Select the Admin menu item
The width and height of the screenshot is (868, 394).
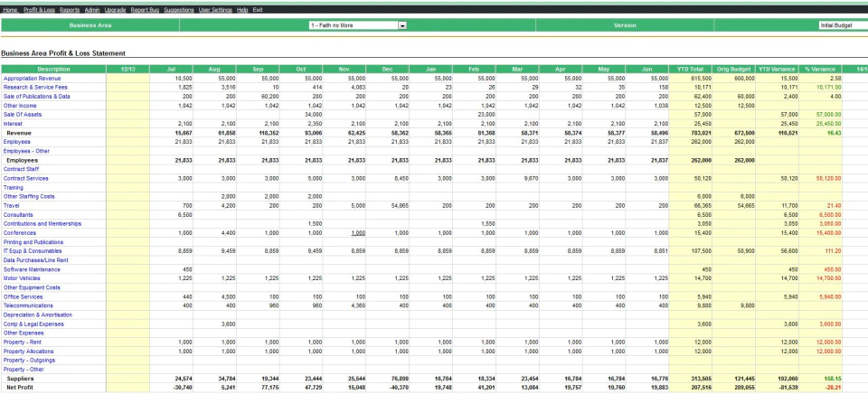(92, 10)
